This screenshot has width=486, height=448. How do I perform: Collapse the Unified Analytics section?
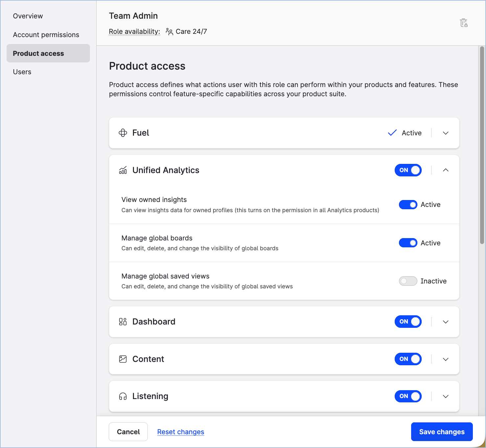click(446, 170)
